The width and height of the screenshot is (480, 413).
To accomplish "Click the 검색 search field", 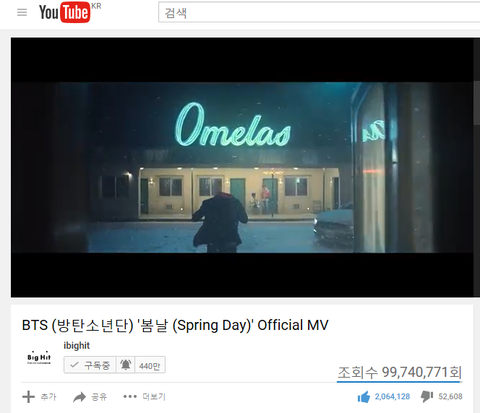I will click(319, 13).
